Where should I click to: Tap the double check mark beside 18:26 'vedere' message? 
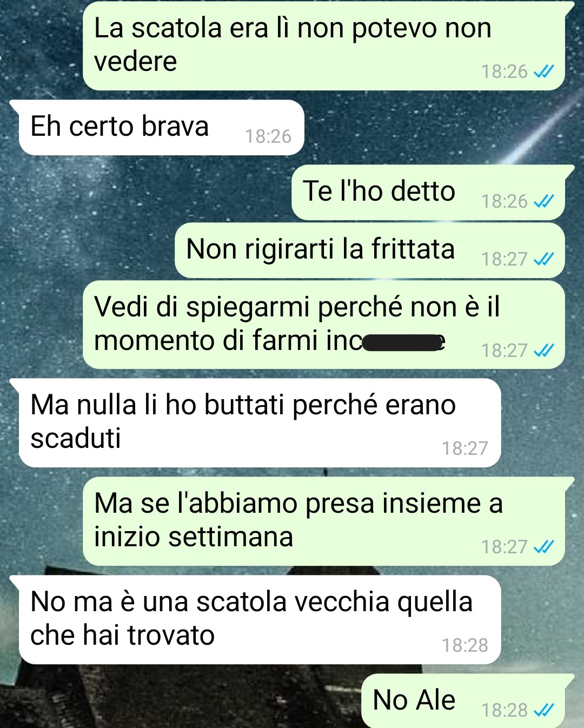(543, 71)
